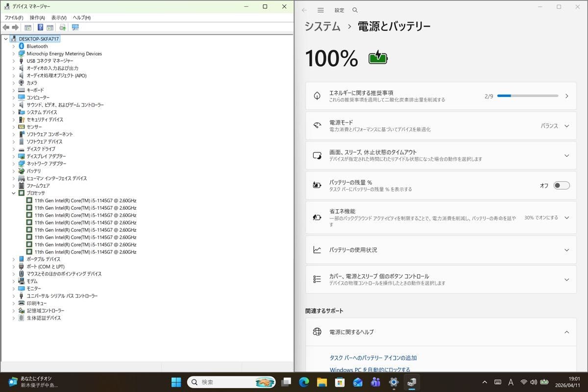Open the 表示(V) menu
Viewport: 588px width, 392px height.
(x=59, y=18)
